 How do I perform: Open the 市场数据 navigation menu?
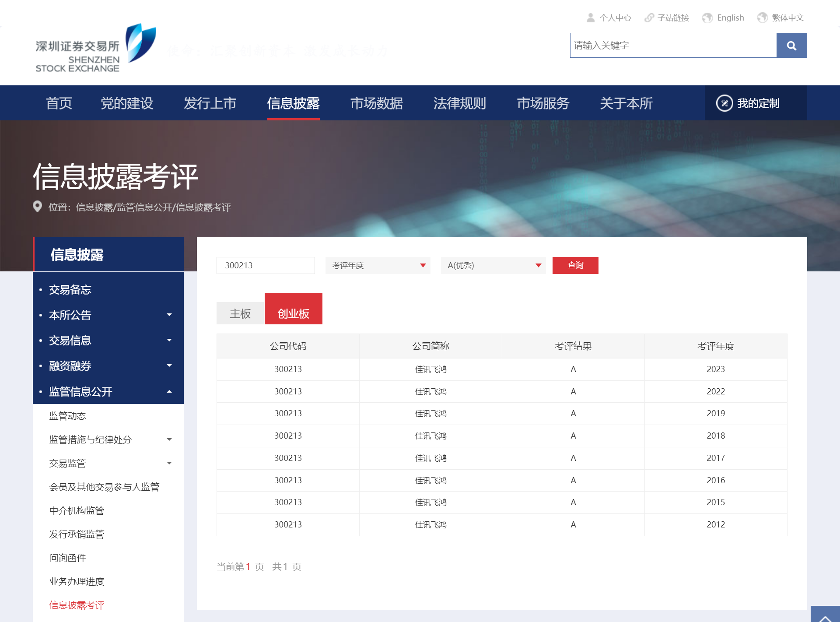[x=376, y=103]
